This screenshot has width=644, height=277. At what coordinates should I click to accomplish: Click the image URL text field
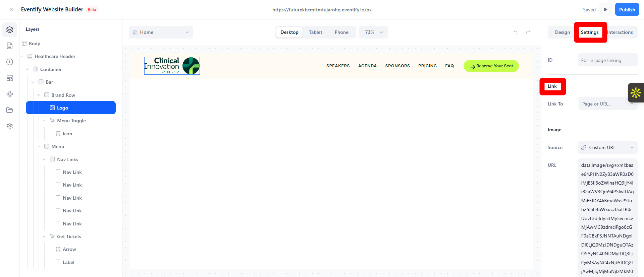[x=607, y=218]
